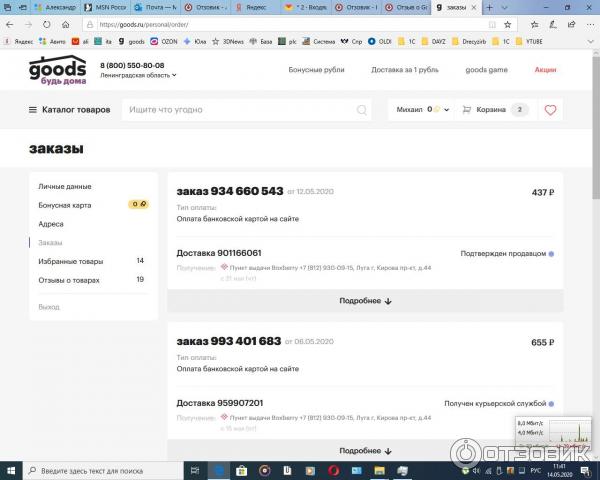The height and width of the screenshot is (480, 600).
Task: Click the search magnifier icon
Action: (362, 110)
